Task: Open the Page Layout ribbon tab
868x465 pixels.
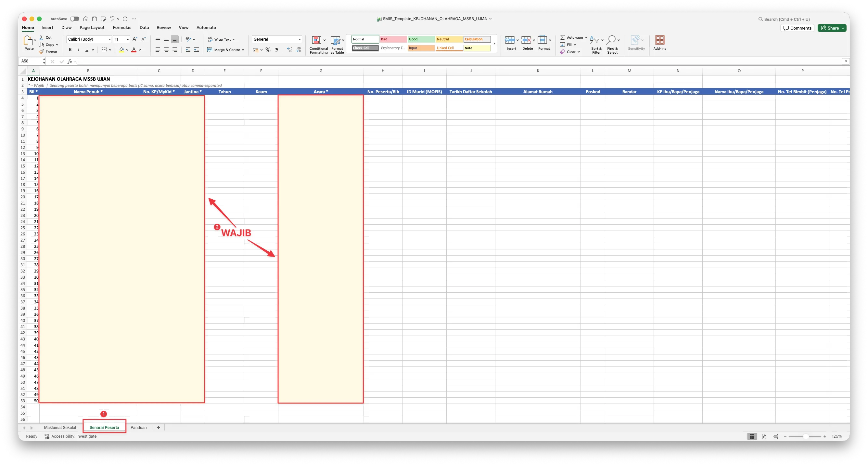Action: click(92, 28)
